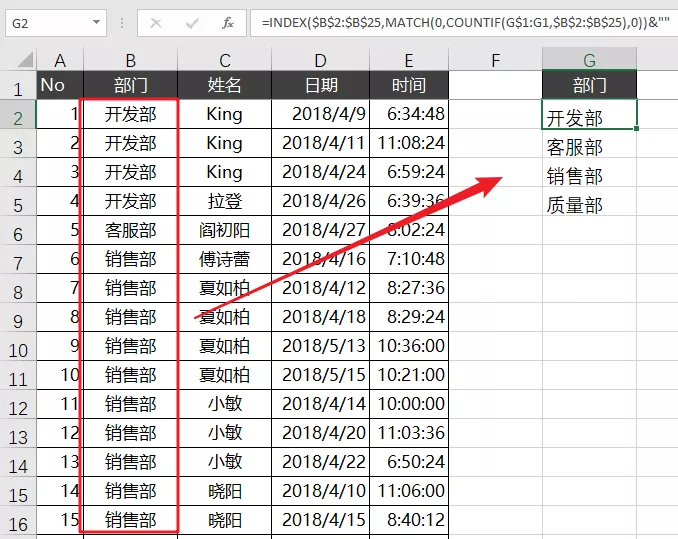This screenshot has height=539, width=678.
Task: Click 晓阳 in row 15
Action: coord(224,491)
